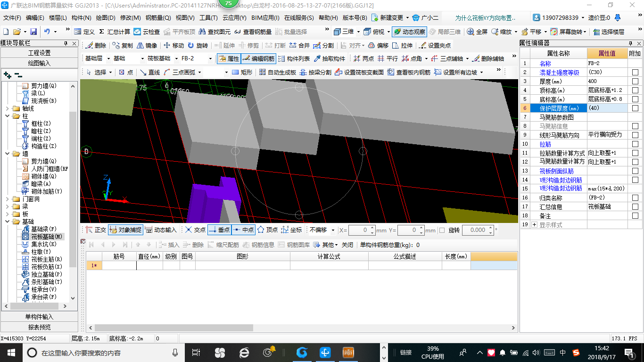The width and height of the screenshot is (644, 362).
Task: Select the 合并 merge tool
Action: (299, 45)
